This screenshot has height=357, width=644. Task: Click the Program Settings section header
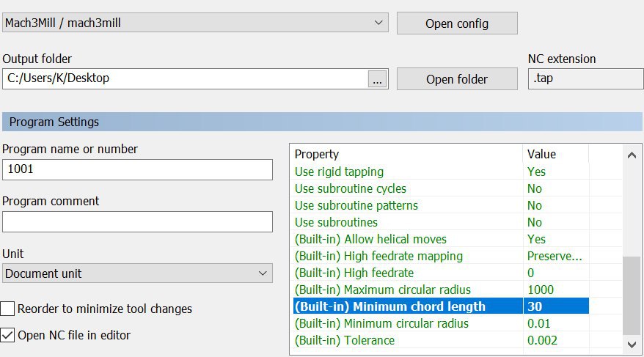tap(322, 122)
